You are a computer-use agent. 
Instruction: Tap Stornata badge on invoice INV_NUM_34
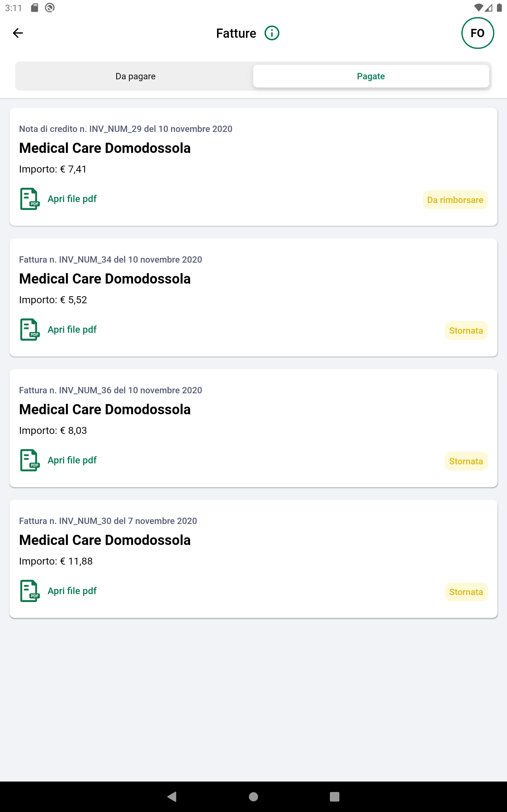click(x=466, y=331)
